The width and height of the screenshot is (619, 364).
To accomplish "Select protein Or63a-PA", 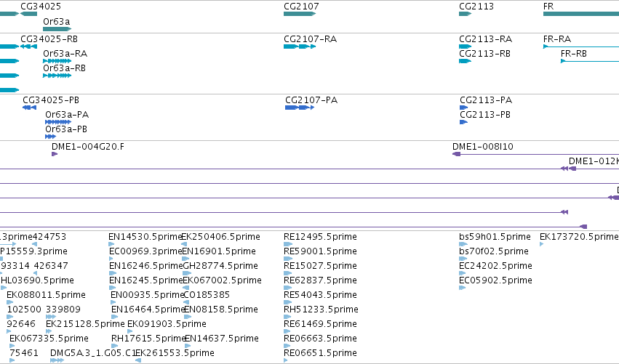I will [67, 115].
